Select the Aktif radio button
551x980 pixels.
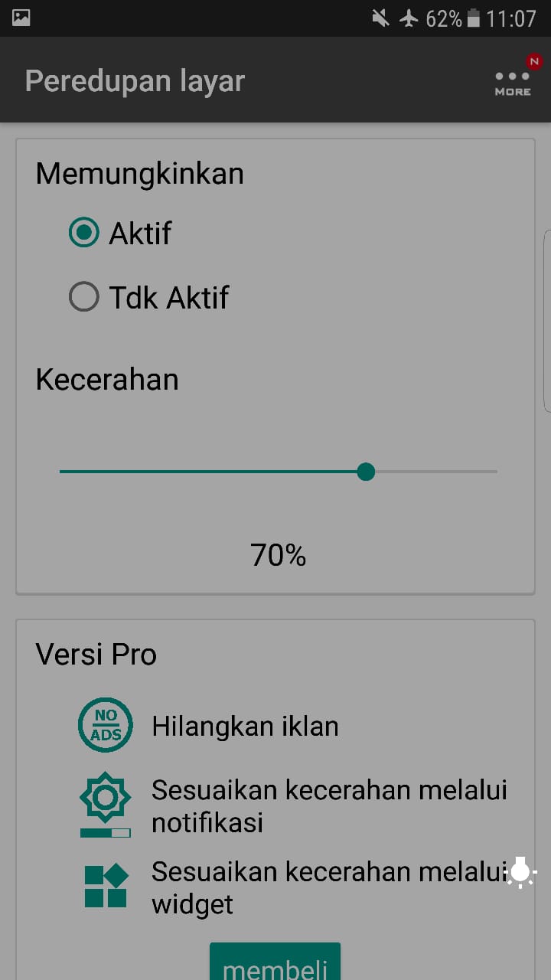click(83, 233)
